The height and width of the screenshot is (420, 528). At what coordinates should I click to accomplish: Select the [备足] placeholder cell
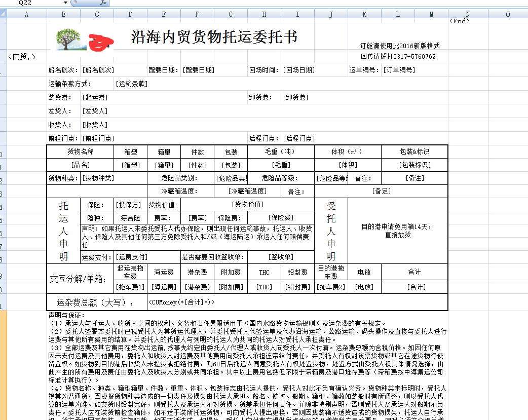coord(381,192)
